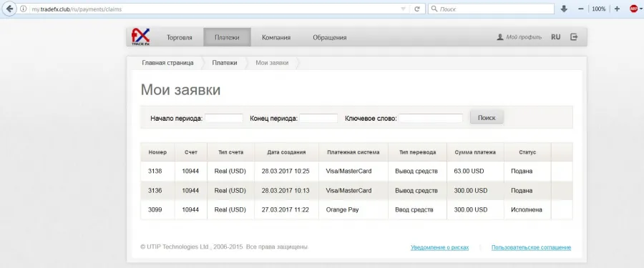Click the logout exit icon

pos(574,37)
